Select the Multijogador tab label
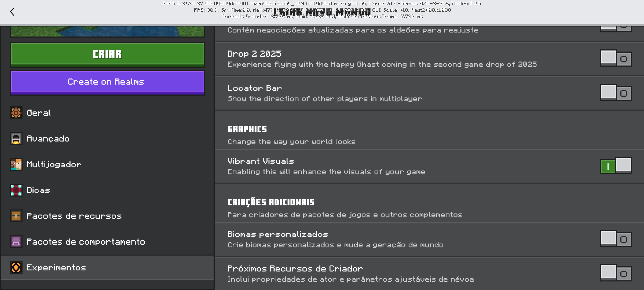 (x=54, y=164)
